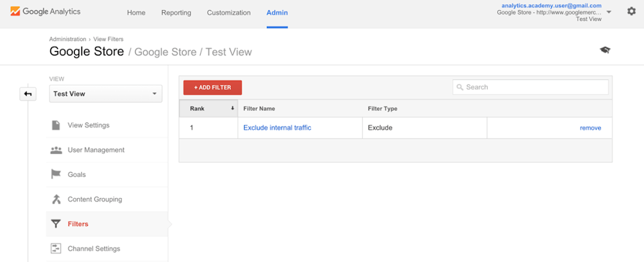Click remove for Exclude internal traffic

pos(590,127)
